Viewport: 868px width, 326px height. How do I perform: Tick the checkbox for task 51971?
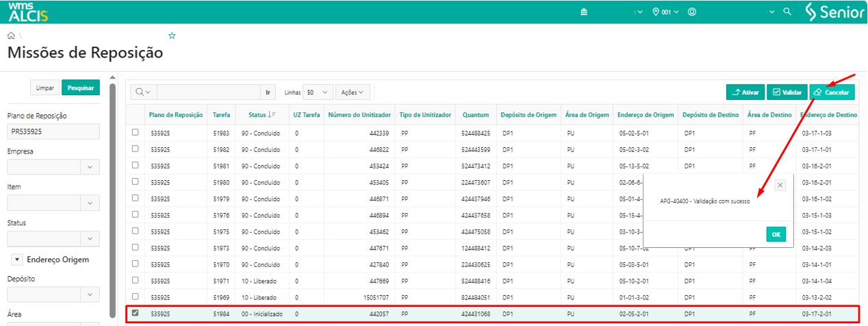click(x=136, y=280)
